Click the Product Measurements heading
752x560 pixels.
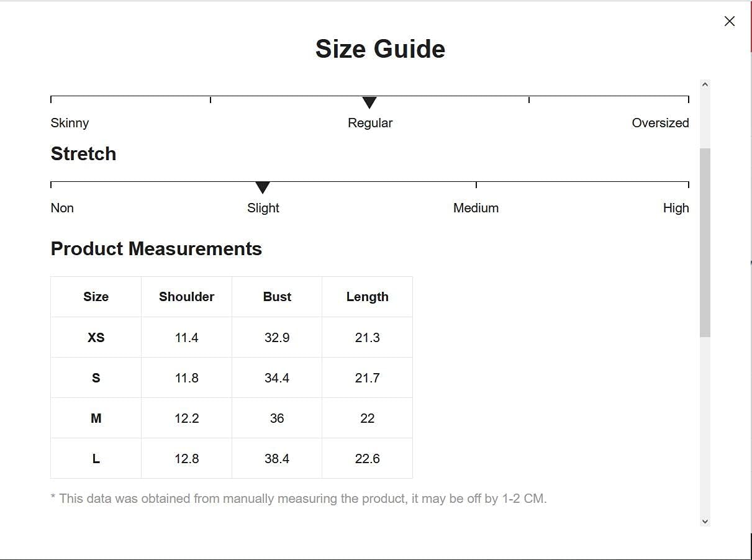click(x=156, y=249)
